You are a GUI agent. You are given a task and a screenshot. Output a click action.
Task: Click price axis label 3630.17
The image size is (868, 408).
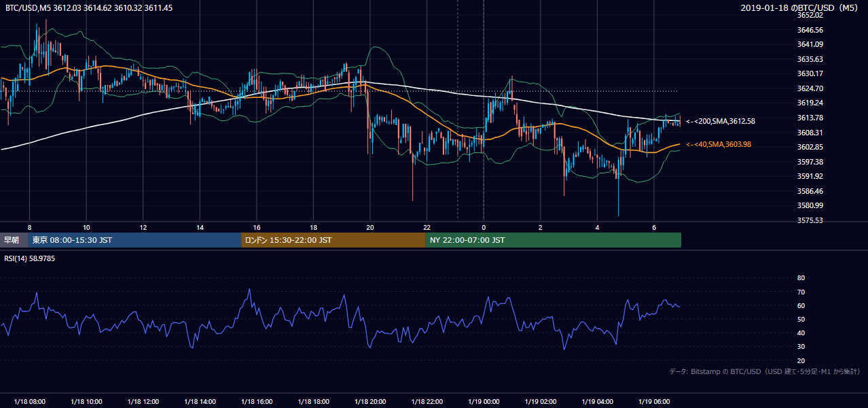coord(810,73)
